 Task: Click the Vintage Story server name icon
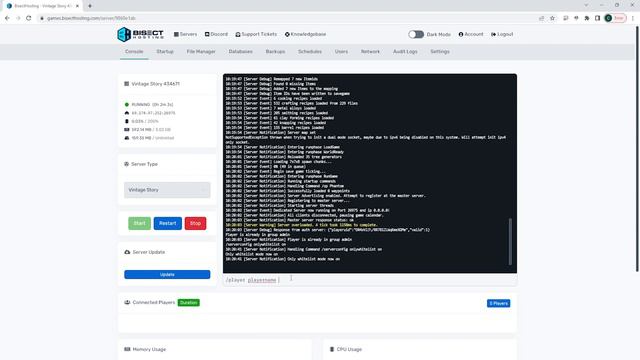pos(127,84)
